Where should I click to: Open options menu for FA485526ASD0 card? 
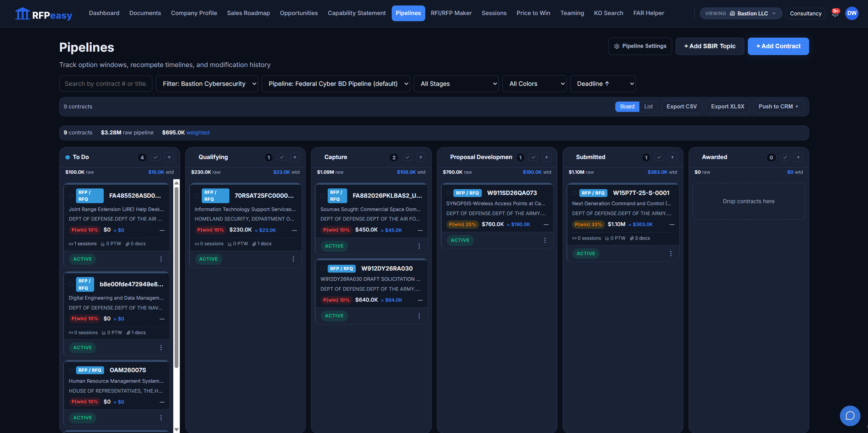(161, 259)
